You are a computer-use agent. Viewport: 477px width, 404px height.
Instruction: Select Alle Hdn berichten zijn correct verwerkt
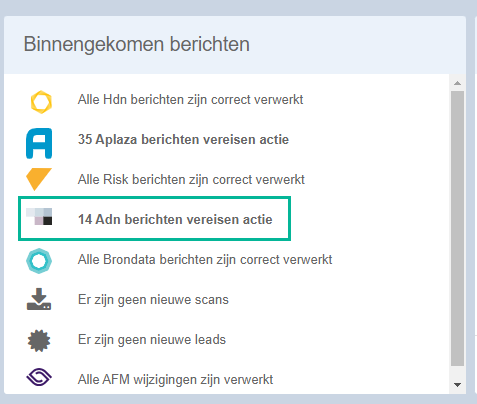[190, 99]
